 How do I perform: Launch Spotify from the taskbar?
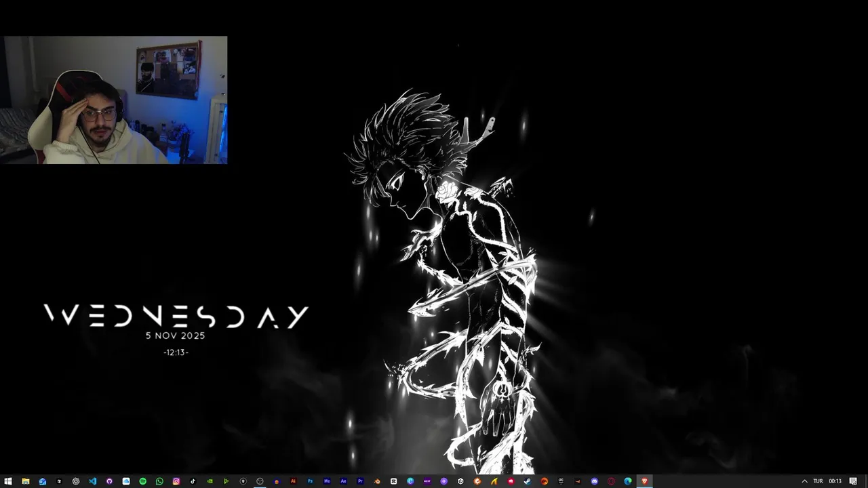pyautogui.click(x=142, y=481)
